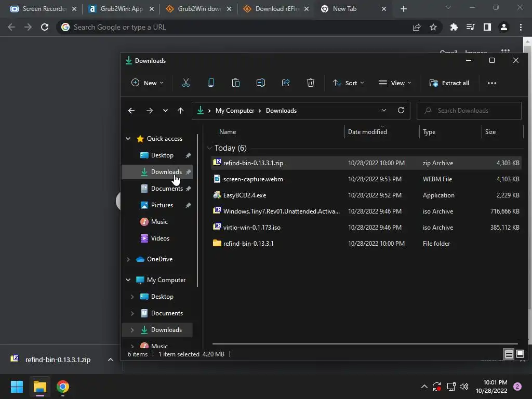Go forward with Explorer's forward arrow
Viewport: 532px width, 399px height.
point(149,111)
